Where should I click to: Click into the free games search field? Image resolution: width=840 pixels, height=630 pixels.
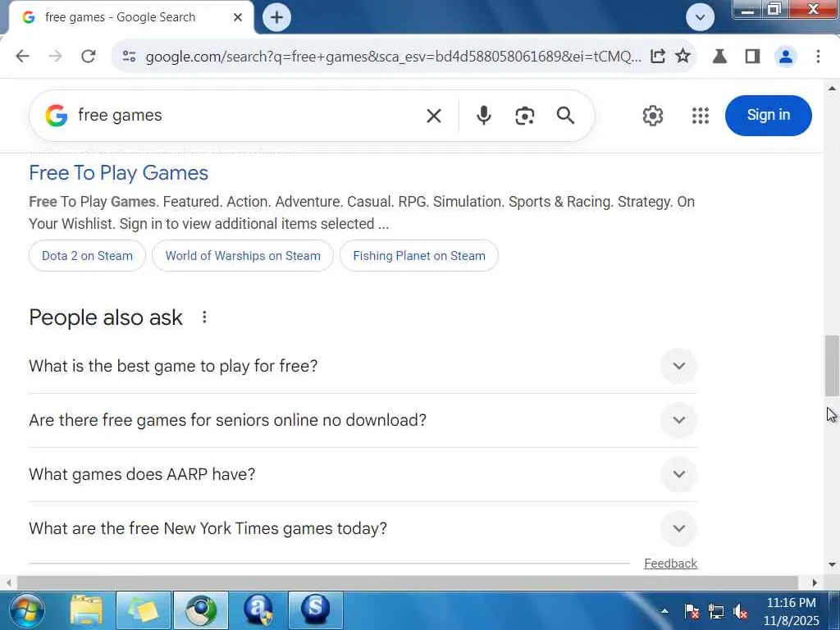pos(246,115)
